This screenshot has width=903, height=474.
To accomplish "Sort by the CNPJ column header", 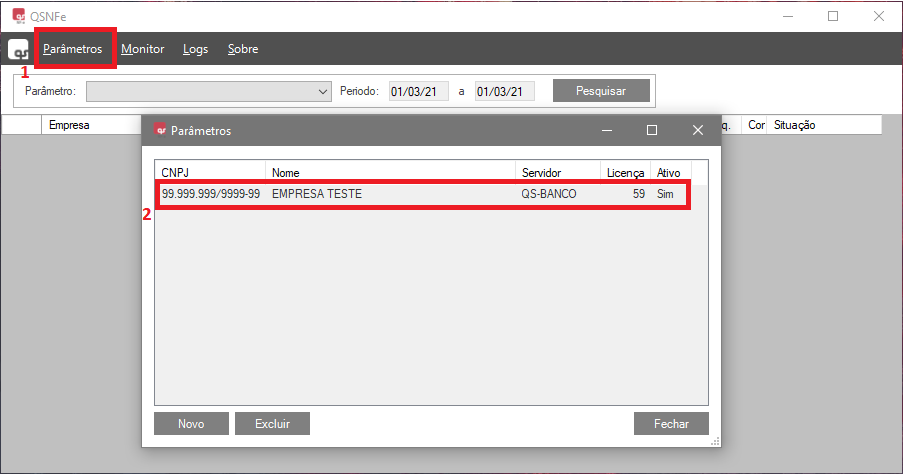I will tap(210, 173).
